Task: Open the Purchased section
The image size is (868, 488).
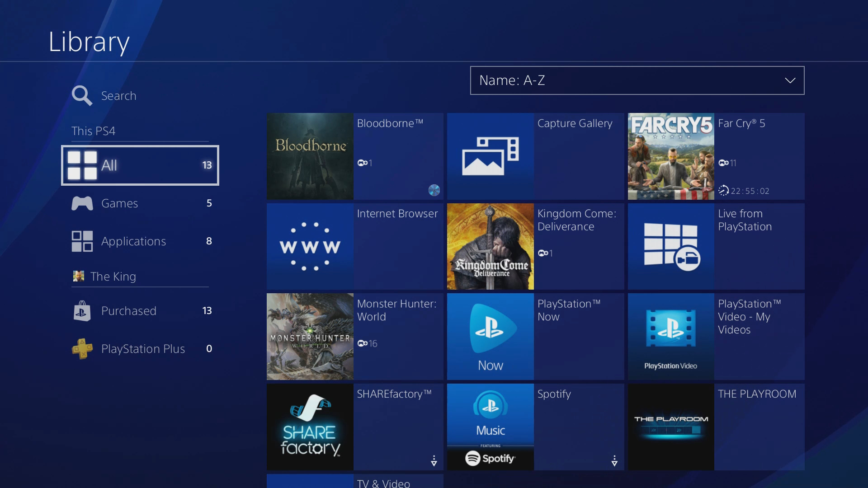Action: [129, 311]
